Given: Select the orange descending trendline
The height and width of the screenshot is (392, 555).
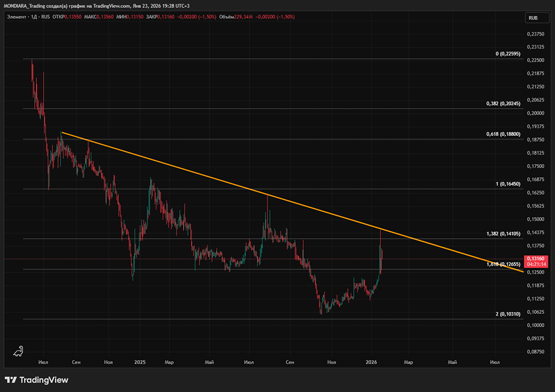Looking at the screenshot, I should 292,202.
